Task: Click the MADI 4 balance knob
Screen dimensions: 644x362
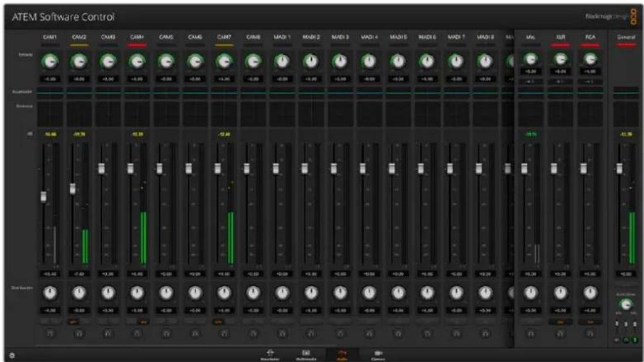Action: [369, 293]
